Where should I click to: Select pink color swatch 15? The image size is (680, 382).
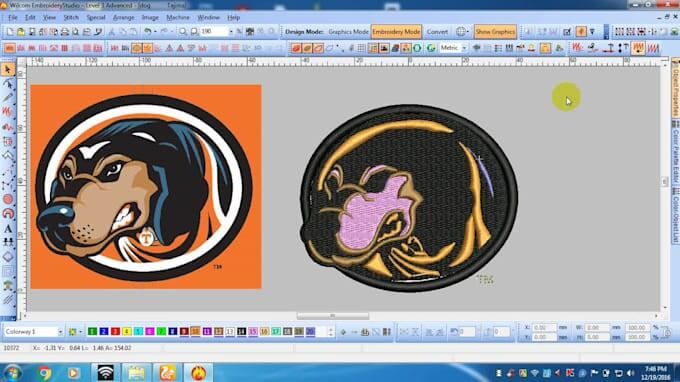[253, 332]
